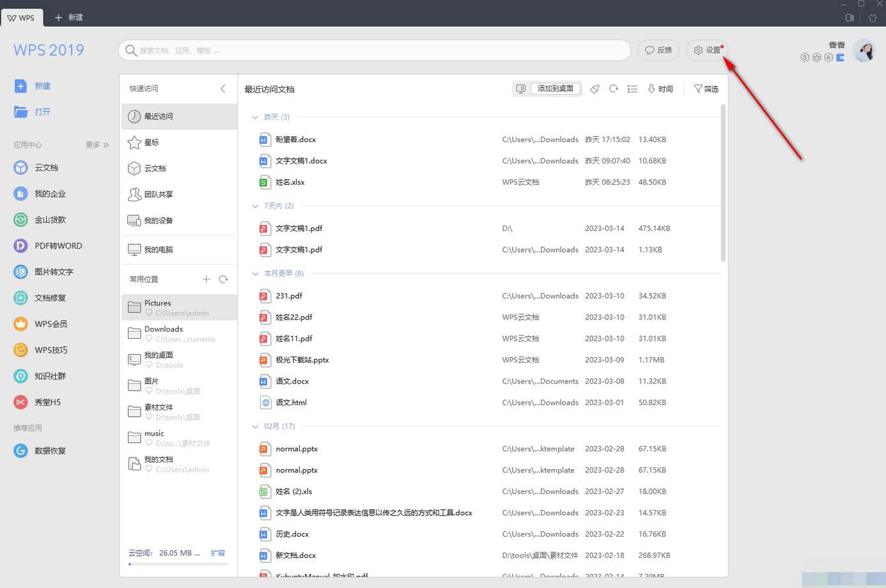886x588 pixels.
Task: Open file 盼望着.docx
Action: click(295, 139)
